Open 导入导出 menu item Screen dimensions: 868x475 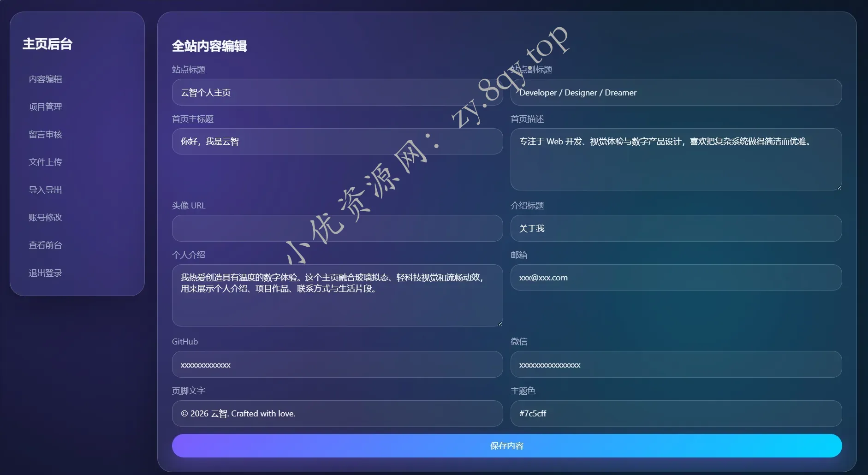point(45,190)
